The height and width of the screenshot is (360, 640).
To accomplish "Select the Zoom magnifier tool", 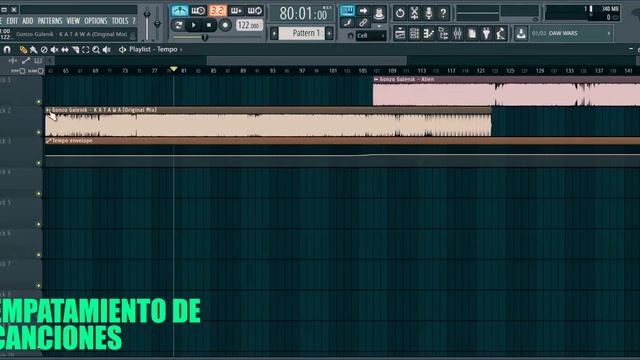I will 96,50.
